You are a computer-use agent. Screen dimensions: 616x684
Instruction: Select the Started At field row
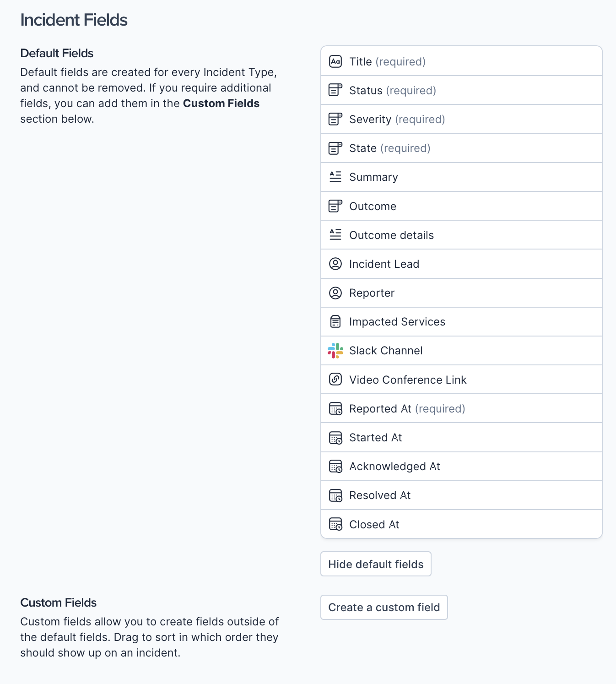(461, 438)
